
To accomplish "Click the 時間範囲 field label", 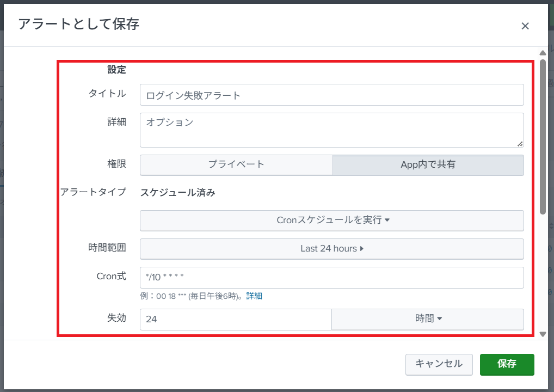I will click(x=107, y=248).
